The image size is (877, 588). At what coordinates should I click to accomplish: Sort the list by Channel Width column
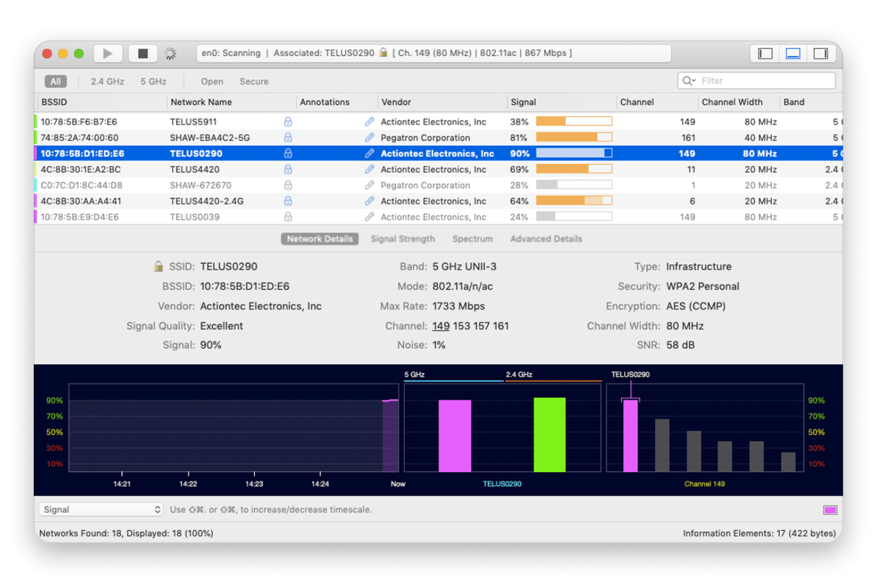tap(732, 102)
